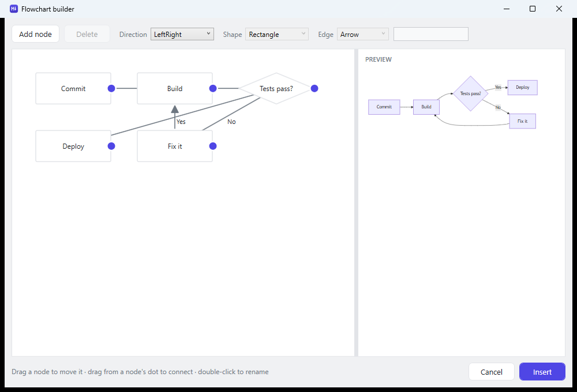
Task: Click the edge between Commit and Build
Action: pos(126,89)
